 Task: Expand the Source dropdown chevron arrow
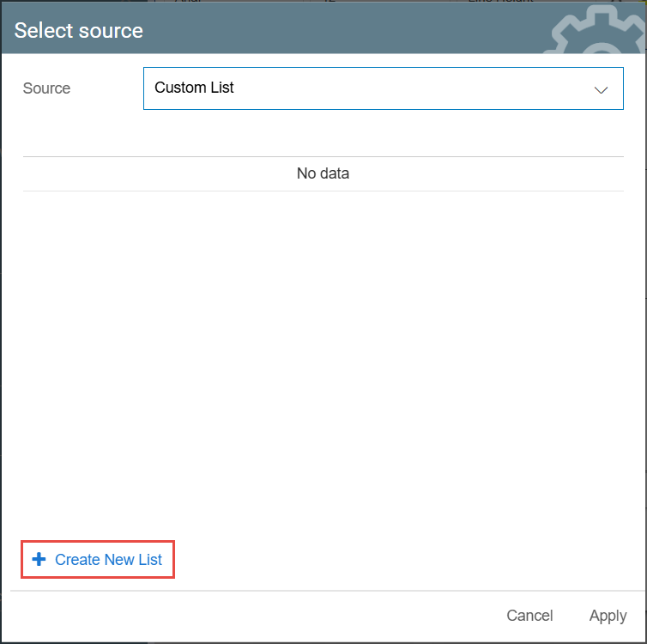point(602,89)
